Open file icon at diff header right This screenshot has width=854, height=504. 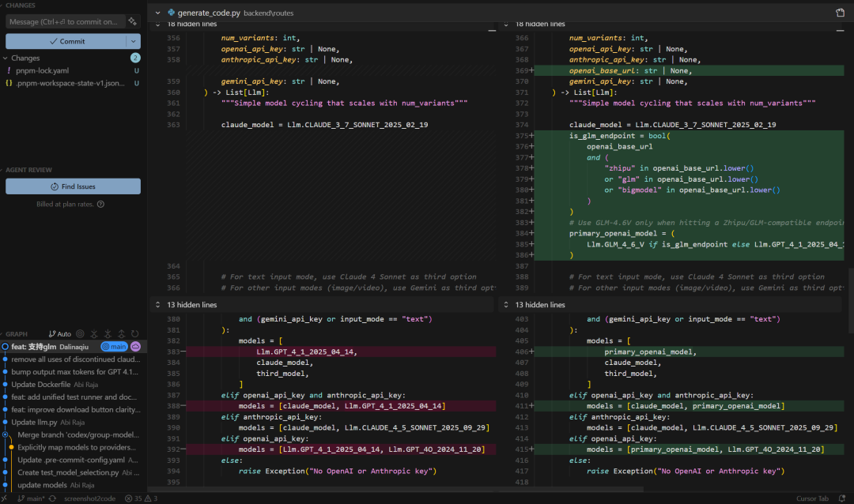point(840,13)
